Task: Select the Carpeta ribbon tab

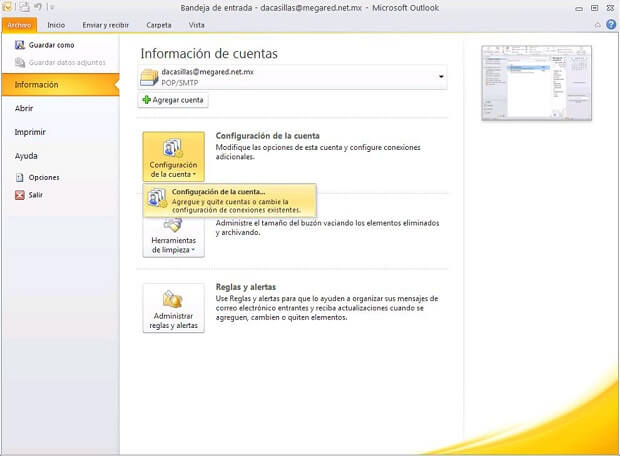Action: click(159, 25)
